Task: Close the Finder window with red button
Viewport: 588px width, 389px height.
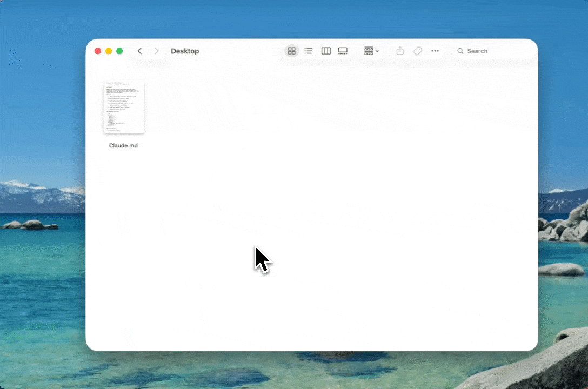Action: pos(98,51)
